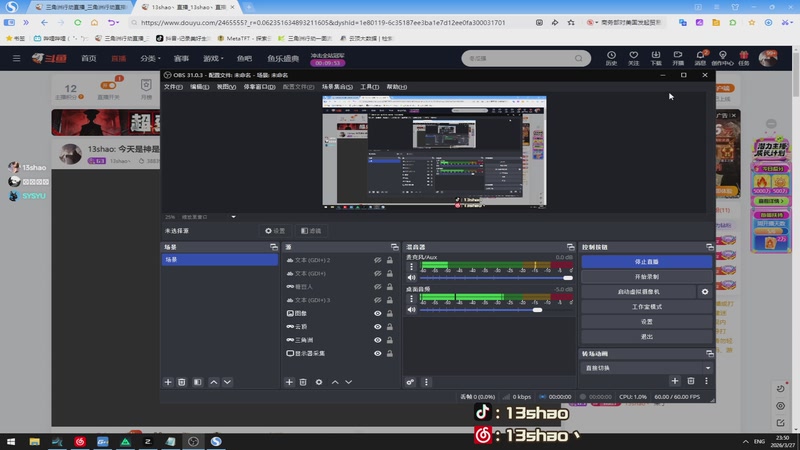The width and height of the screenshot is (800, 450).
Task: Open source properties gear in Sources panel
Action: point(319,382)
